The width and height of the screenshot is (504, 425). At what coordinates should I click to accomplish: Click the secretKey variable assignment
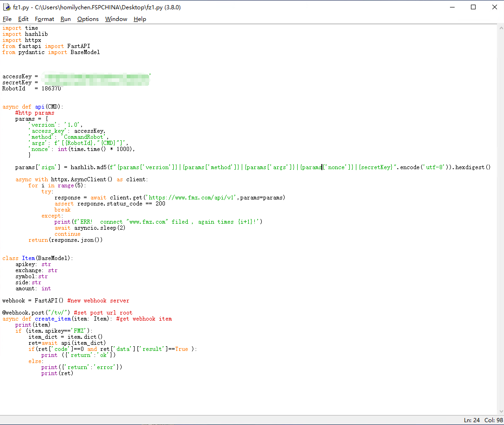(76, 82)
